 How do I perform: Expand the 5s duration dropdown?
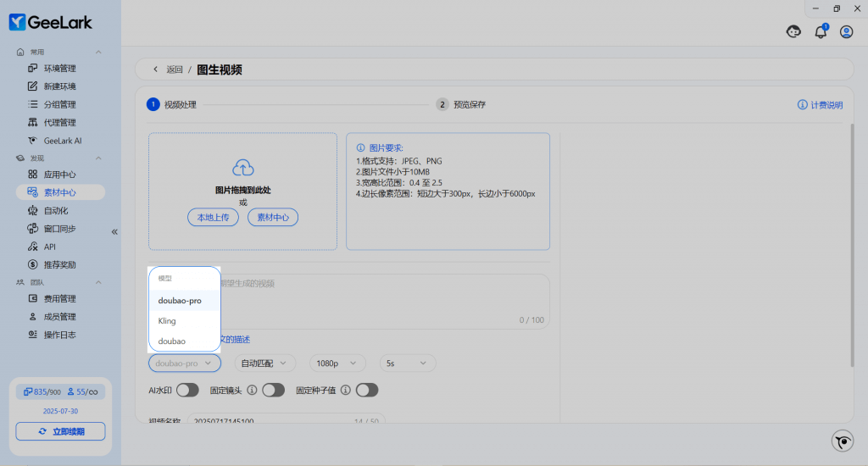coord(408,363)
